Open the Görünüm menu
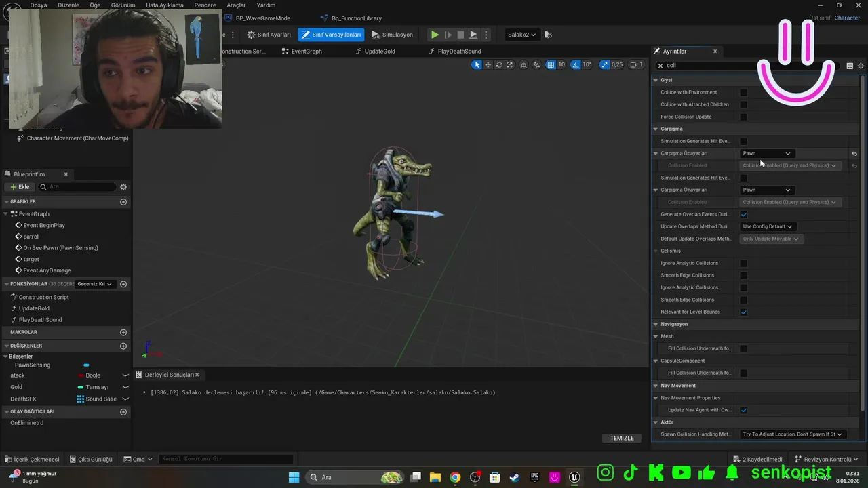Viewport: 868px width, 488px height. [x=123, y=5]
